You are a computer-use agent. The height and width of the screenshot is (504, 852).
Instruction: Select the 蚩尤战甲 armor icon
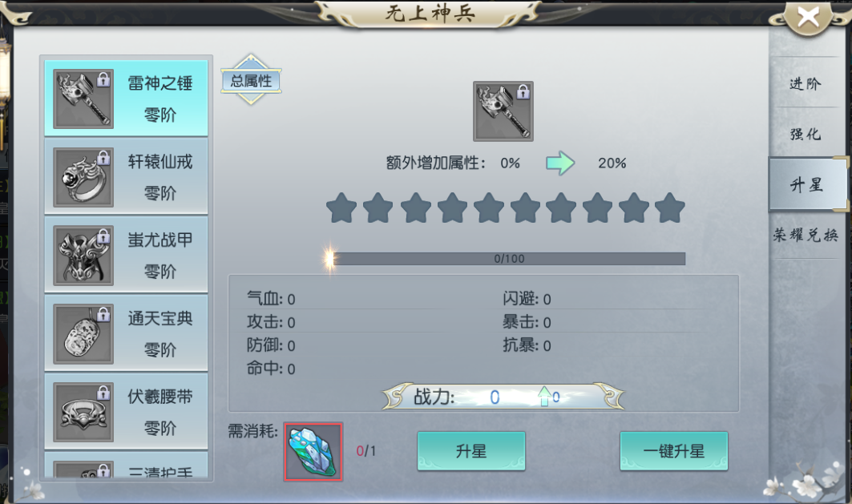[83, 256]
